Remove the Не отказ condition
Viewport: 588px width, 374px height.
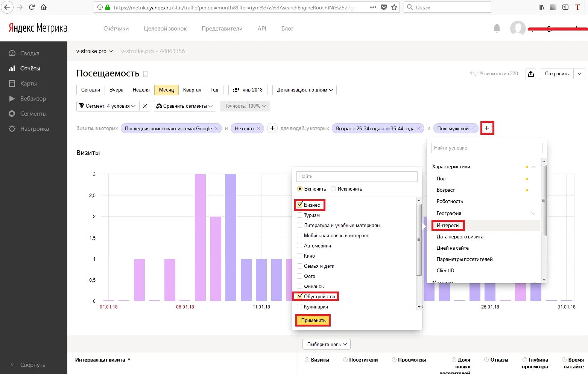click(x=258, y=128)
